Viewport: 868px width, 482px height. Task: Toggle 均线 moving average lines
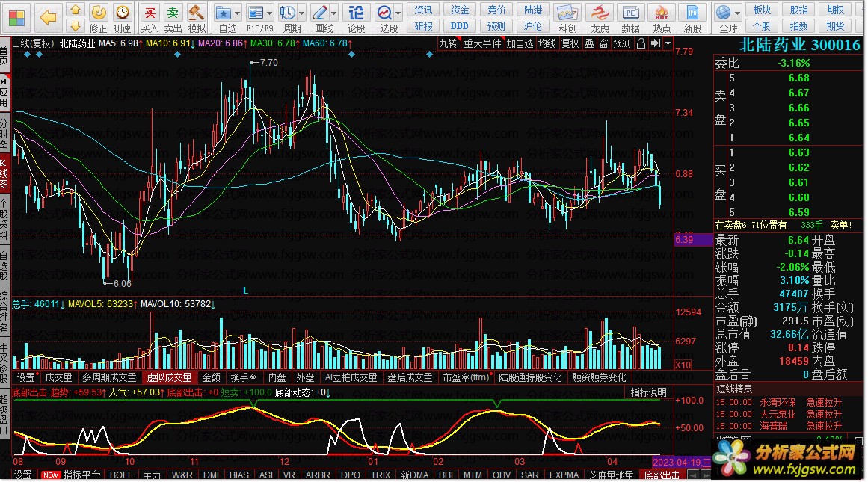547,43
